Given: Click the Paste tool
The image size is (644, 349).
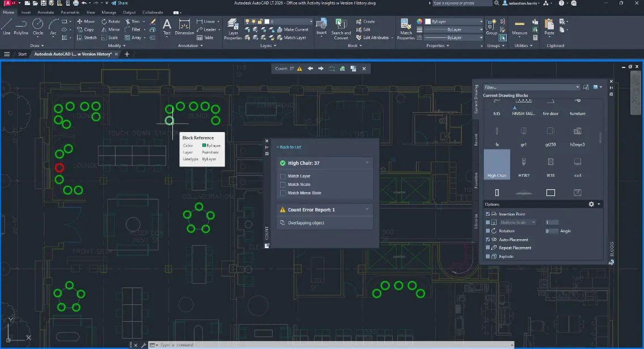Looking at the screenshot, I should coord(549,27).
